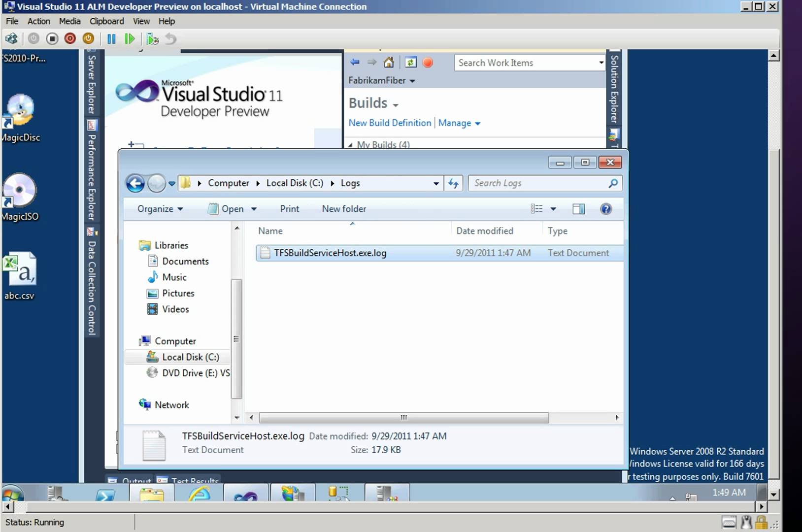Click Team Explorer forward arrow

pyautogui.click(x=372, y=63)
